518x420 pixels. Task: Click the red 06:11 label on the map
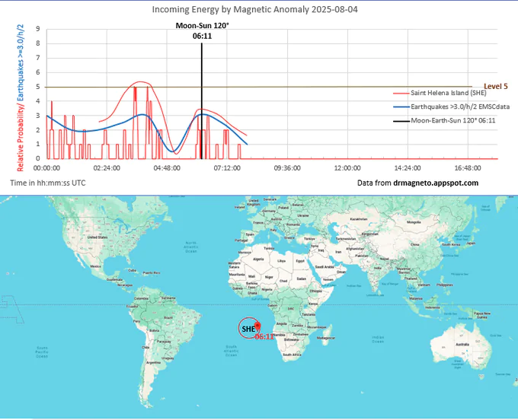click(x=264, y=336)
